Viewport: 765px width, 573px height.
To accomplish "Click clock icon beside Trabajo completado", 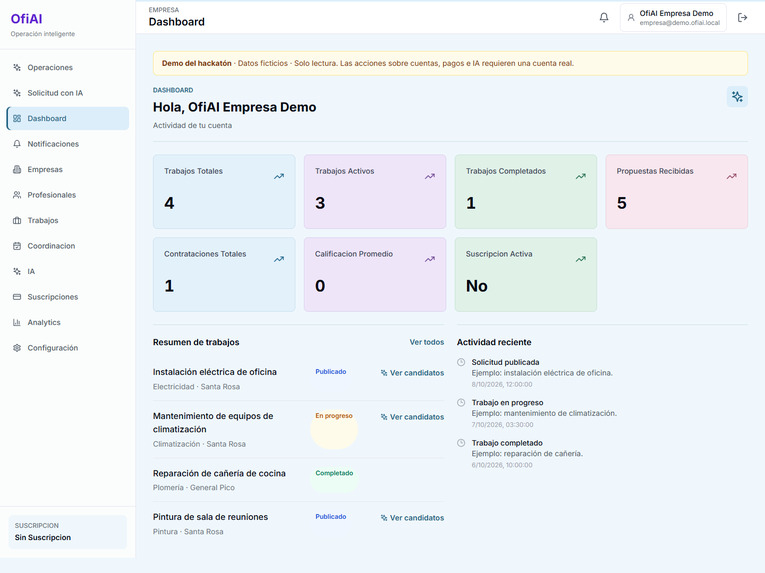I will [461, 443].
